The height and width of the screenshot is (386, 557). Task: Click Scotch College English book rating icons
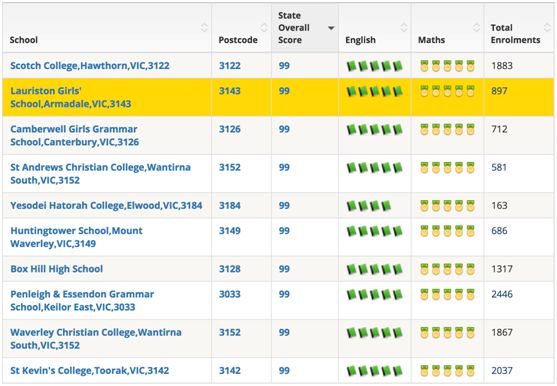click(374, 66)
